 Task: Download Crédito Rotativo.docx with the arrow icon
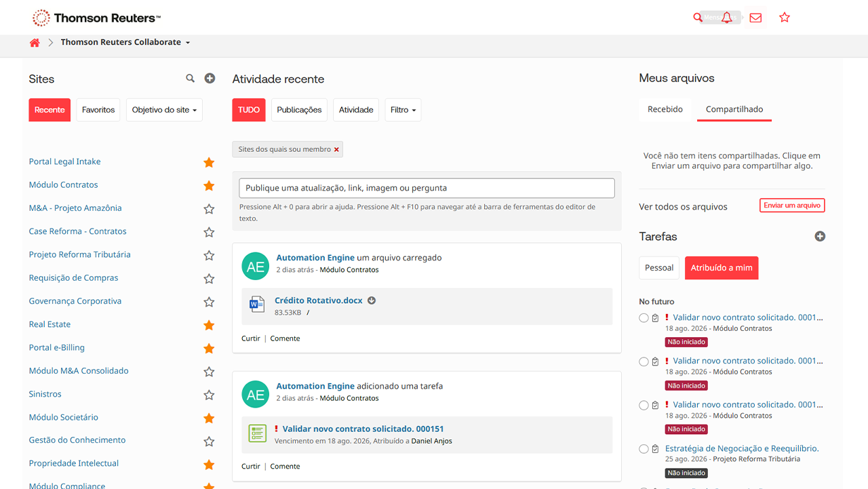tap(372, 300)
